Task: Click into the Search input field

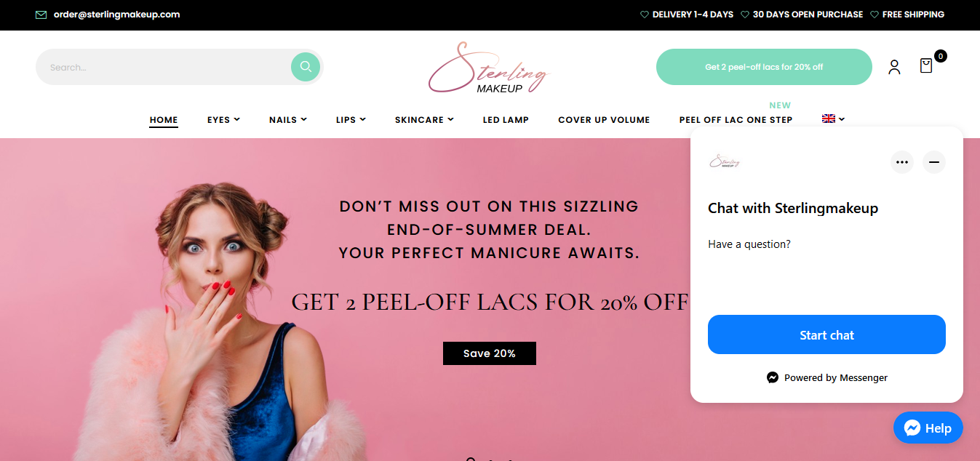Action: pos(164,67)
